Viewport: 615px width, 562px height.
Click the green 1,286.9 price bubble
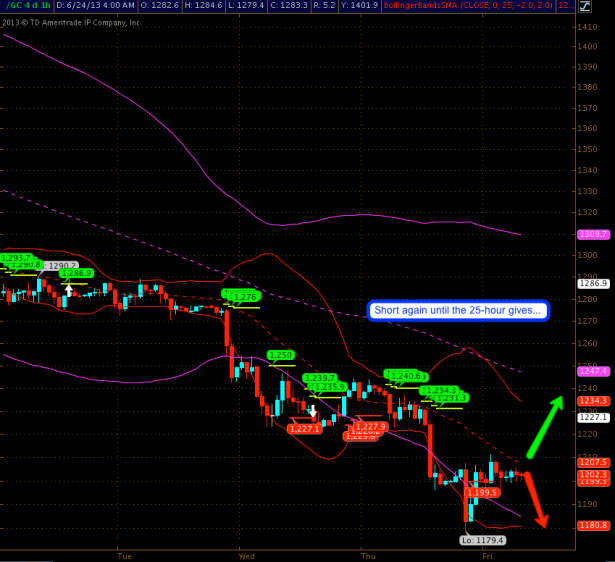click(x=76, y=272)
